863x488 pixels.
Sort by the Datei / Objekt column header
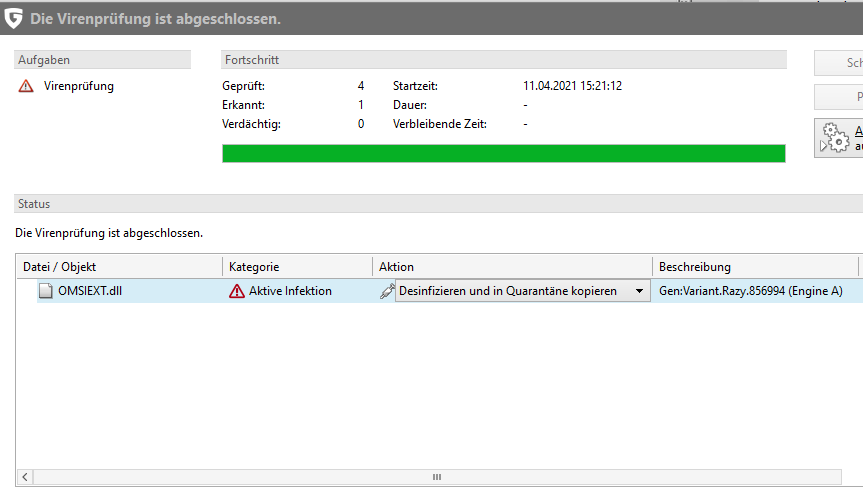[120, 267]
